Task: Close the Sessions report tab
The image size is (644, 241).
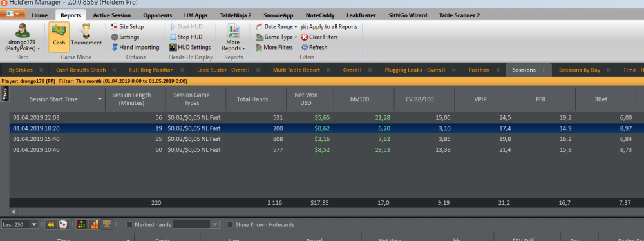Action: coord(544,70)
